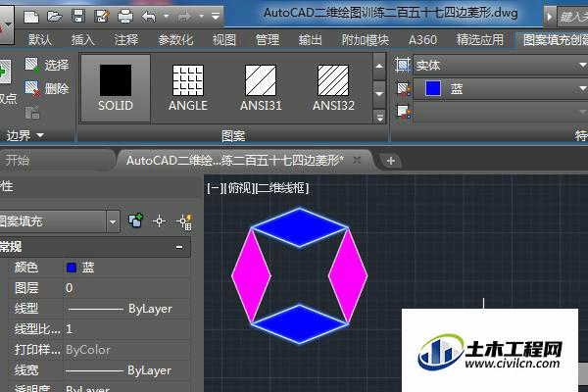Switch to the 参数化 ribbon tab
The image size is (588, 392).
(175, 40)
